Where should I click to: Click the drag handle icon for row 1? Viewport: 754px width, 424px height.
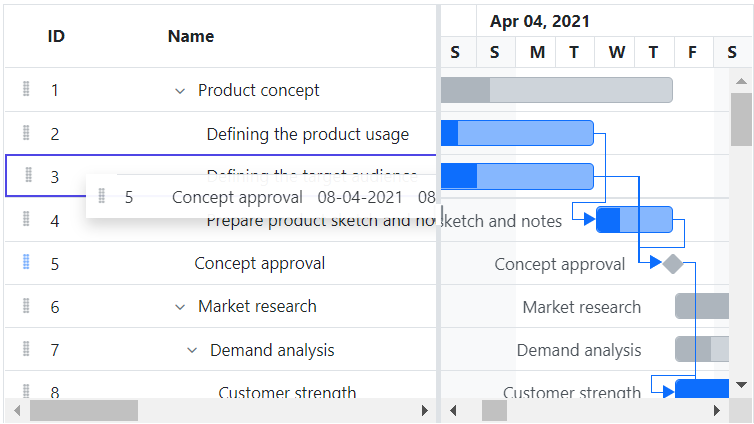click(x=26, y=90)
